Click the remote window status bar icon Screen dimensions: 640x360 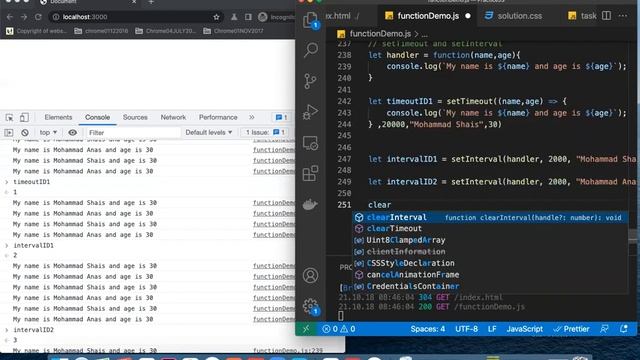[x=306, y=329]
